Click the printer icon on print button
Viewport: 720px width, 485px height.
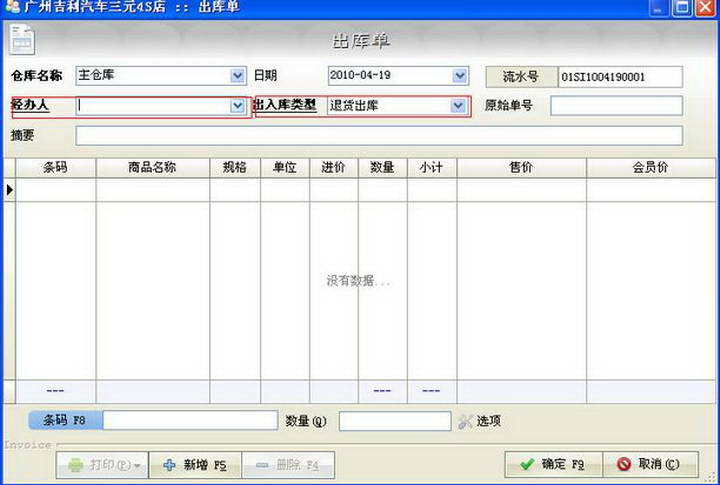click(x=76, y=465)
